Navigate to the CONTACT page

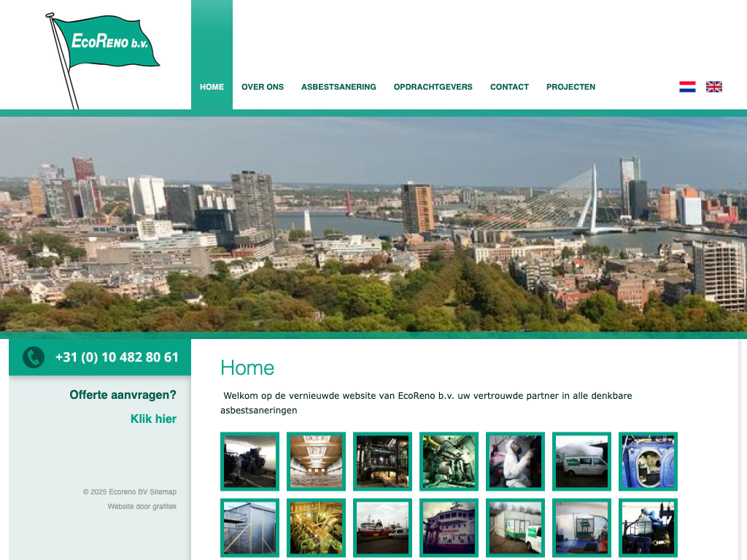(509, 87)
